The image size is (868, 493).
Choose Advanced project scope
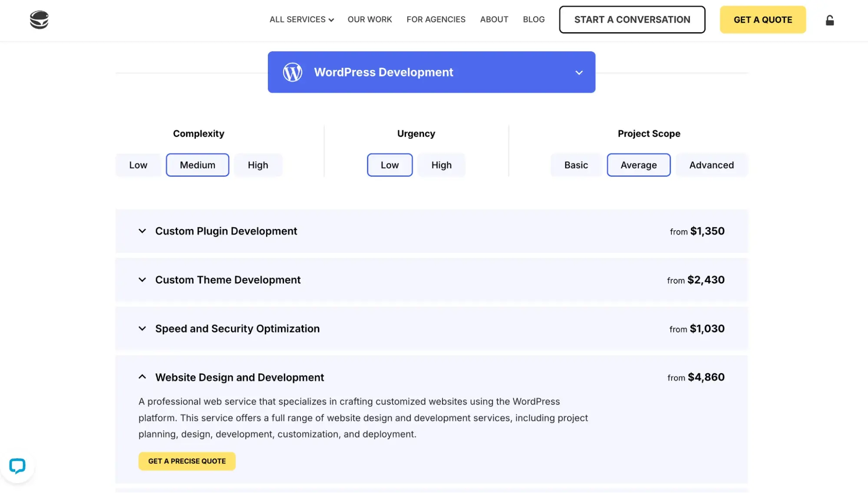click(x=711, y=165)
